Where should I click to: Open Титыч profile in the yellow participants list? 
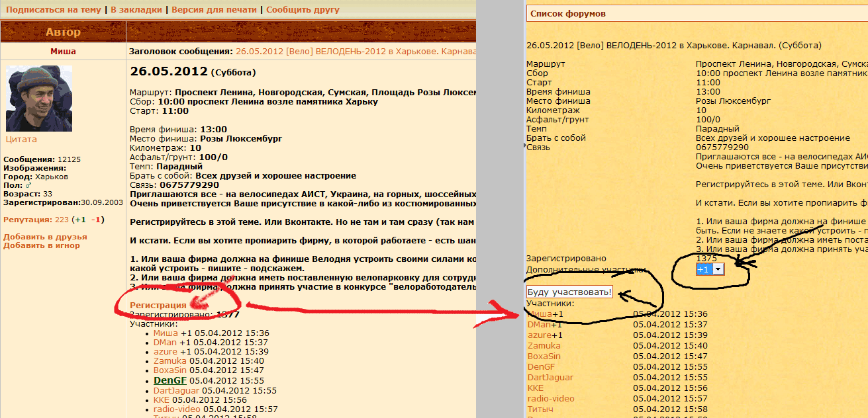pyautogui.click(x=541, y=409)
